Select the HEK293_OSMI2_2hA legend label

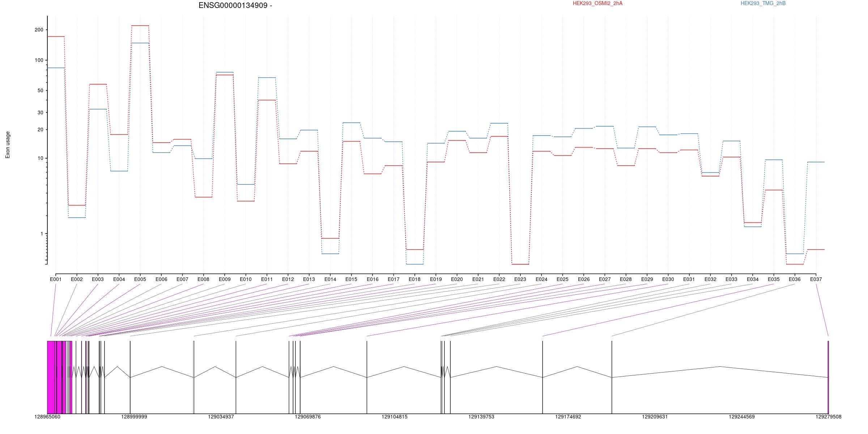(597, 3)
